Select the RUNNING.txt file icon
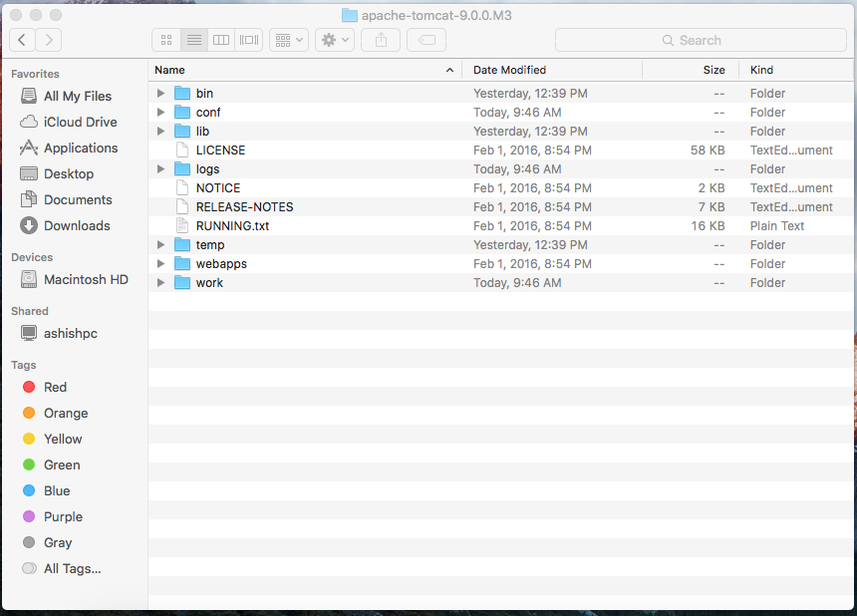This screenshot has height=616, width=857. pos(182,225)
